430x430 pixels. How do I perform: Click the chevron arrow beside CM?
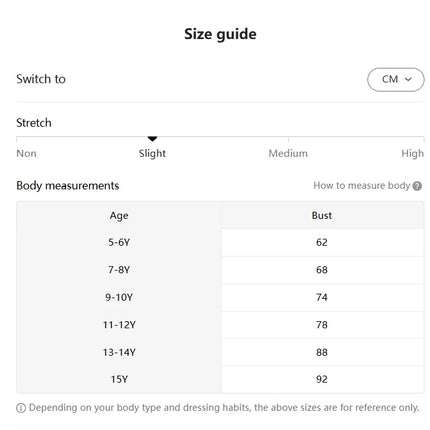point(408,79)
